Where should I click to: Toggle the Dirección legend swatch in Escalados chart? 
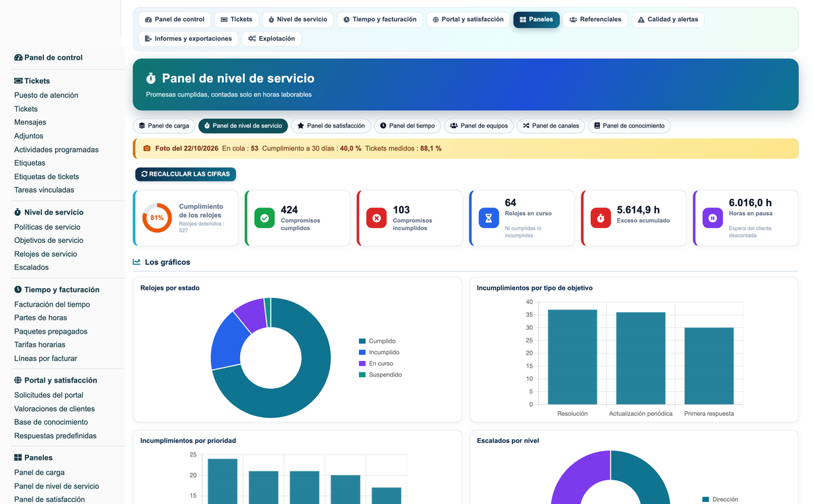tap(705, 499)
